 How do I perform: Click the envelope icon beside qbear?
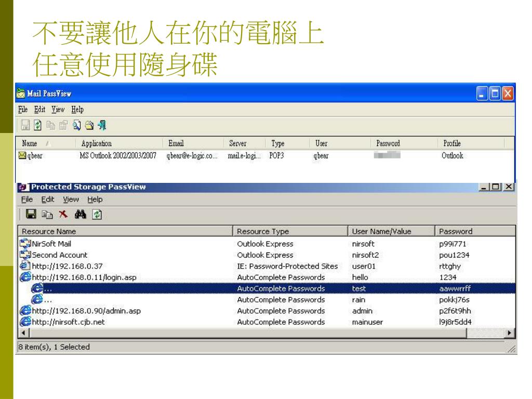coord(22,155)
